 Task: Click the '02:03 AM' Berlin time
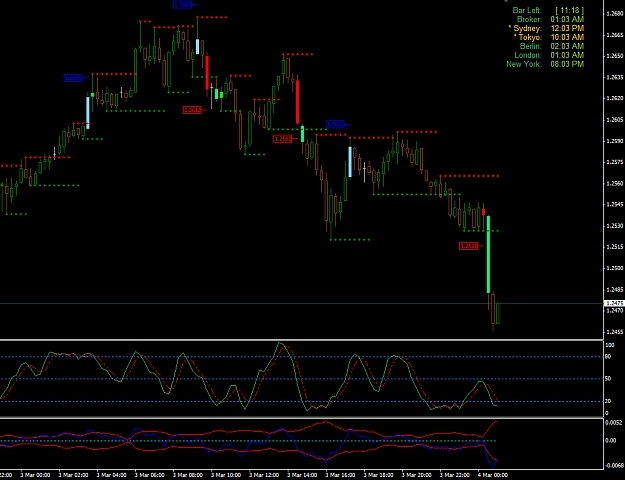567,46
